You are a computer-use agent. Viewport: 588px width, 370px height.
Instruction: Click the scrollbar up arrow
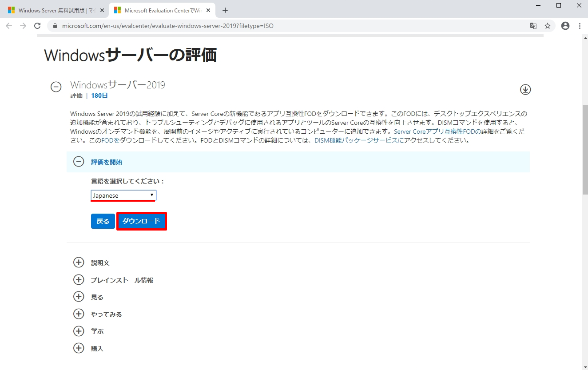[x=585, y=37]
